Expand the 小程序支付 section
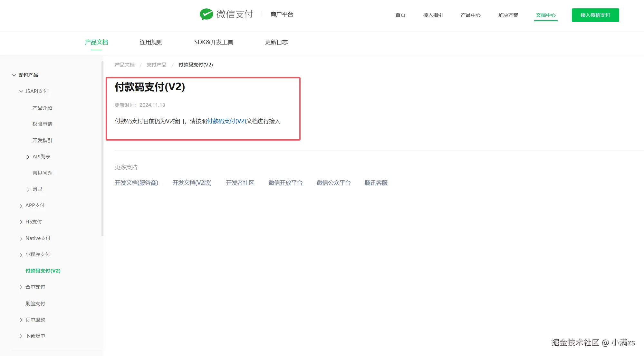This screenshot has width=644, height=356. [x=21, y=255]
